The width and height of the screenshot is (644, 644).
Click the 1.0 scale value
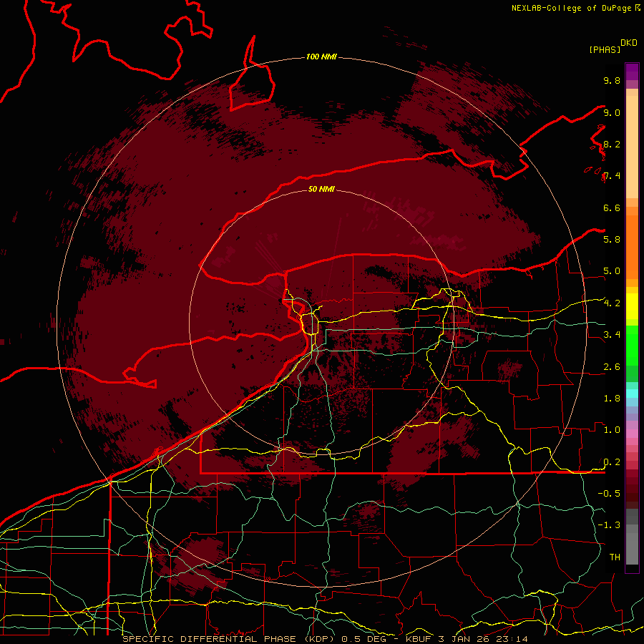(612, 430)
